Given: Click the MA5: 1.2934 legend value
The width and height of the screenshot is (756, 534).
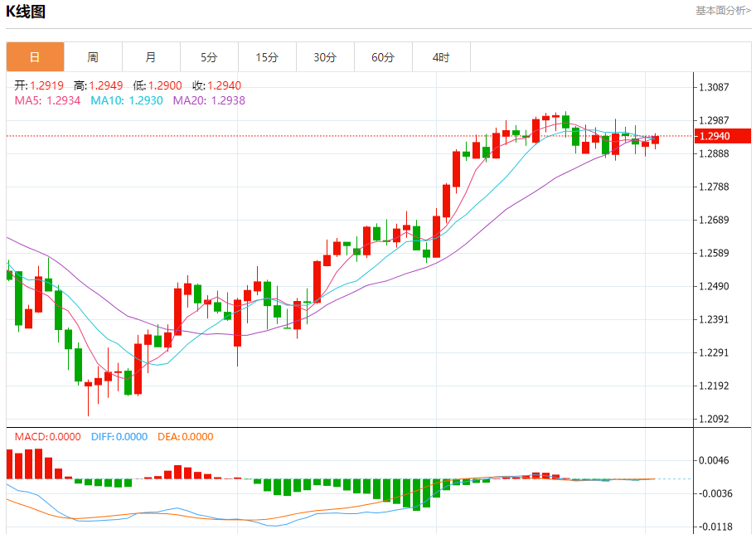Looking at the screenshot, I should point(47,100).
